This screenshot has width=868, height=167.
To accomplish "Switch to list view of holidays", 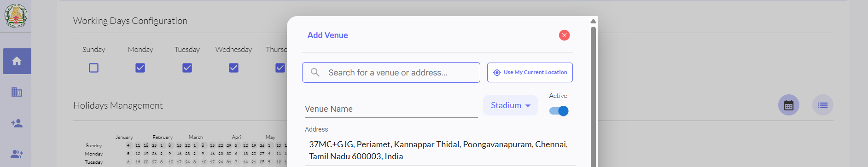I will coord(823,105).
